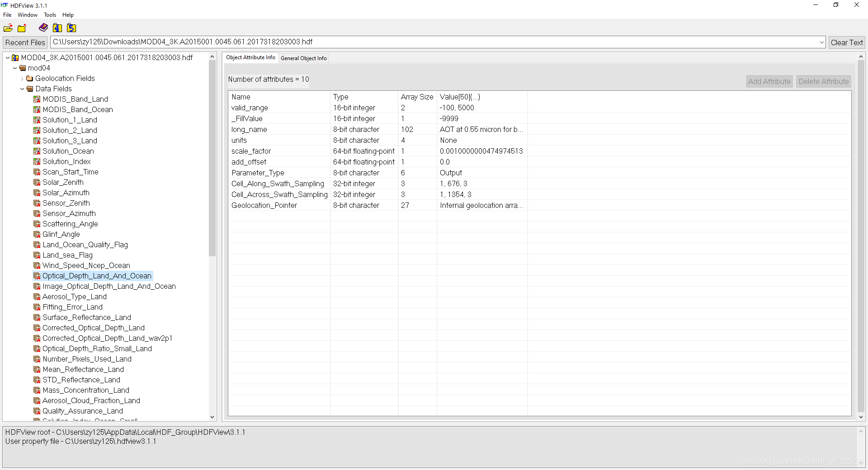Open the Tools menu
Image resolution: width=868 pixels, height=470 pixels.
[x=50, y=15]
